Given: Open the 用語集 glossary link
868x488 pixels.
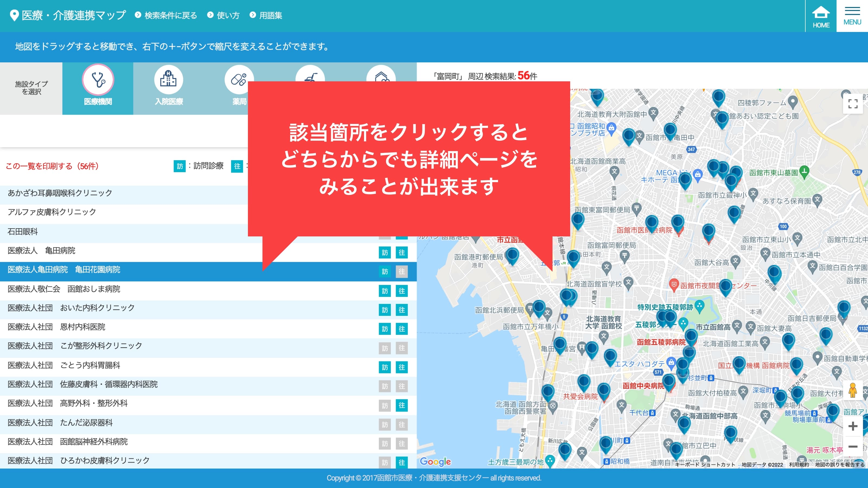Looking at the screenshot, I should tap(266, 15).
